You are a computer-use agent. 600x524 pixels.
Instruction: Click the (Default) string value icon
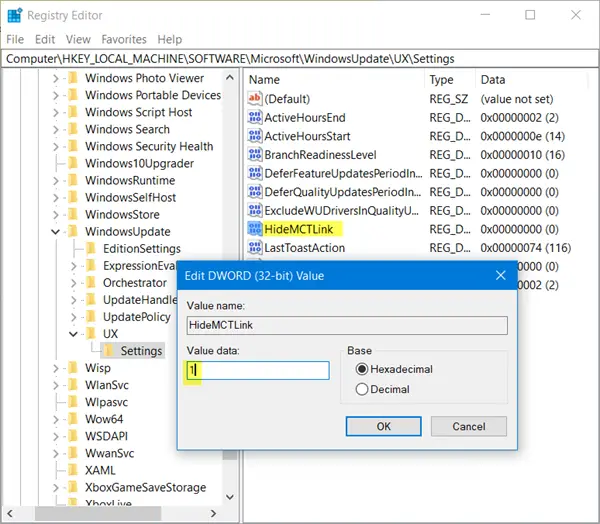tap(255, 99)
